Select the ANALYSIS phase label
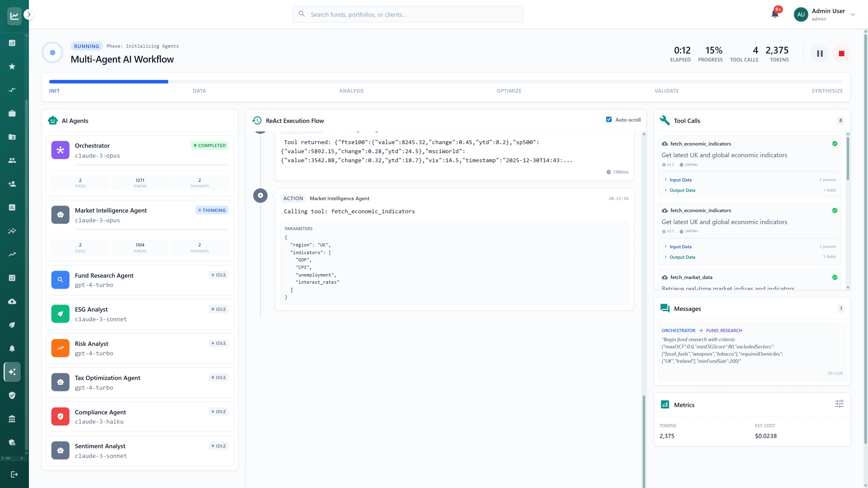Image resolution: width=868 pixels, height=488 pixels. [351, 91]
